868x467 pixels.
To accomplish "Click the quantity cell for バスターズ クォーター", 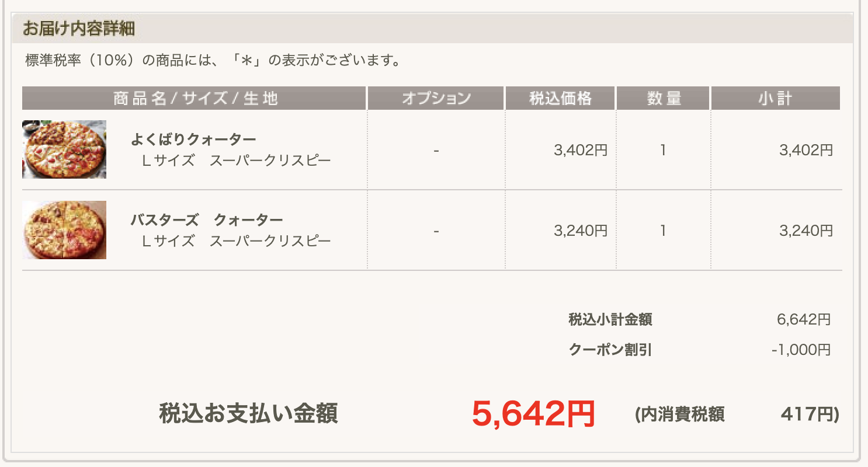I will 663,231.
